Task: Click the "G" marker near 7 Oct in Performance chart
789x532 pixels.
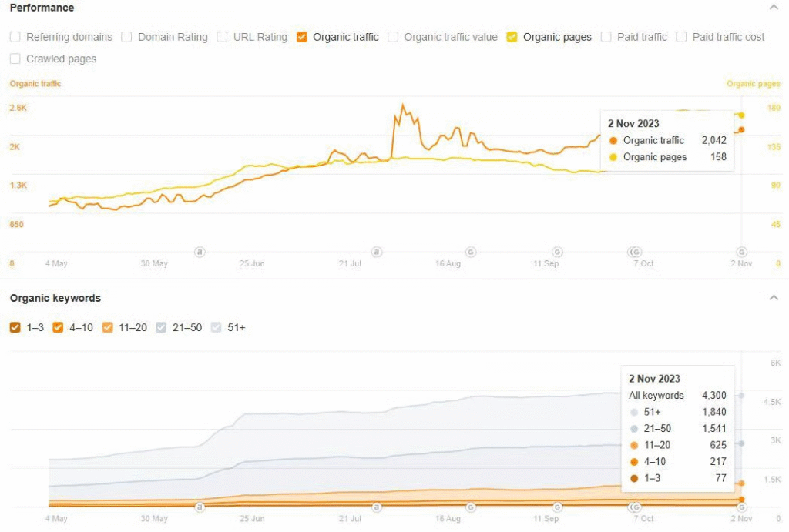Action: point(635,252)
